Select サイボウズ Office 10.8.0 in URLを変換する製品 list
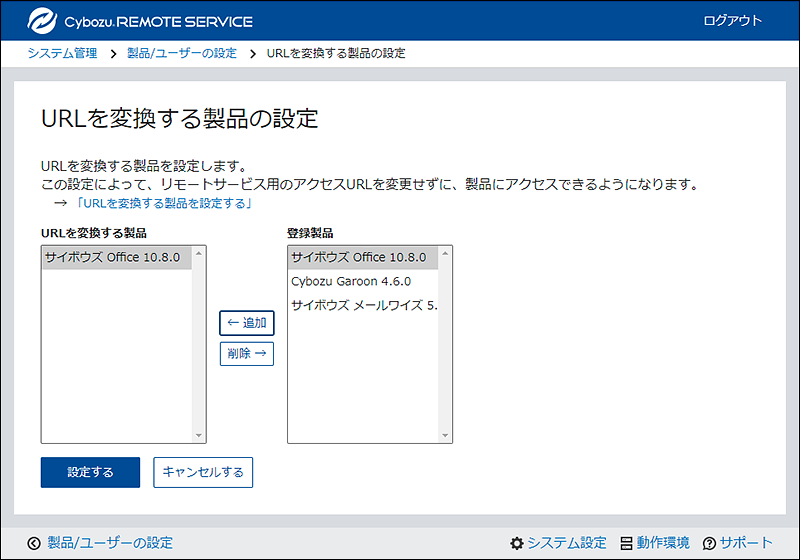This screenshot has height=560, width=800. (117, 257)
